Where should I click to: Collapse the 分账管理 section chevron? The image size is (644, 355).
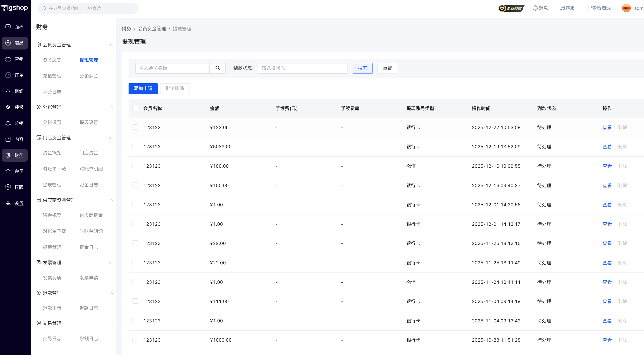pos(111,107)
